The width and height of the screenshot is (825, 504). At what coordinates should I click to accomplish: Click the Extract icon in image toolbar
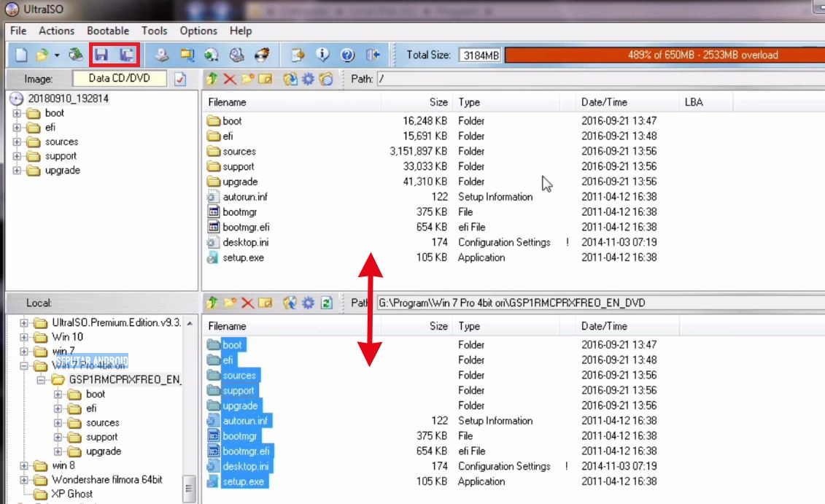[290, 79]
